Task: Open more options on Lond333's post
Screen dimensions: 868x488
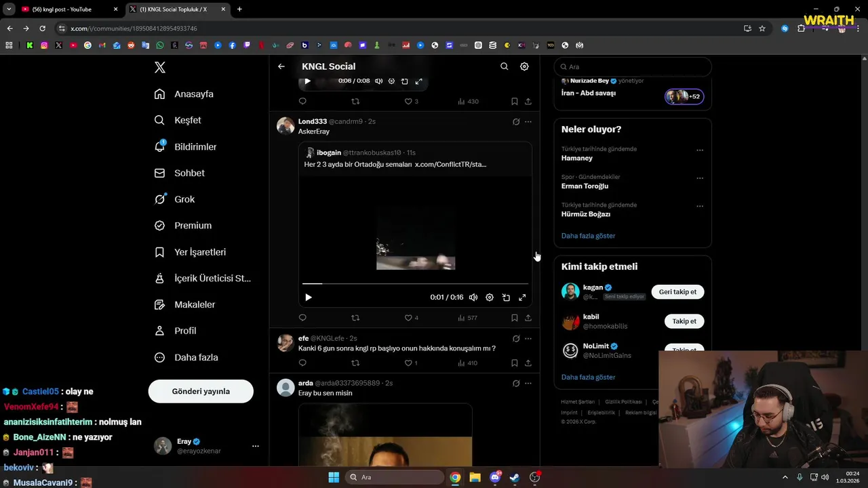Action: click(528, 121)
